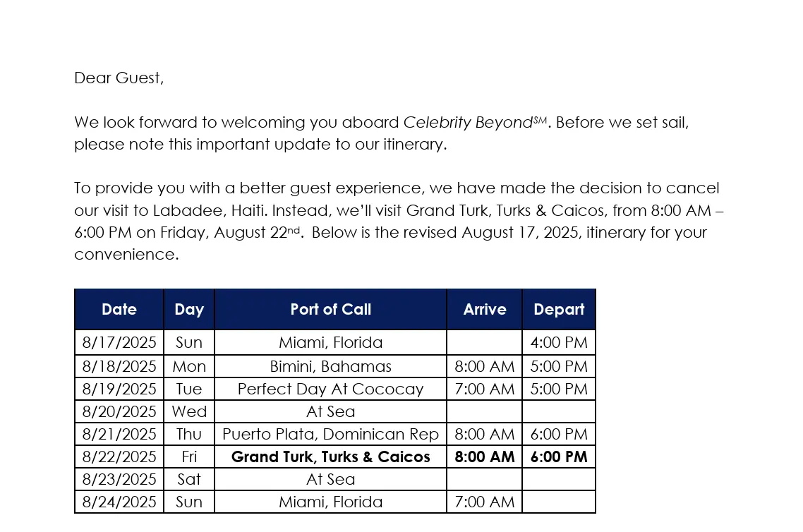Select the Perfect Day At Cococay cell
The width and height of the screenshot is (803, 532).
tap(330, 389)
